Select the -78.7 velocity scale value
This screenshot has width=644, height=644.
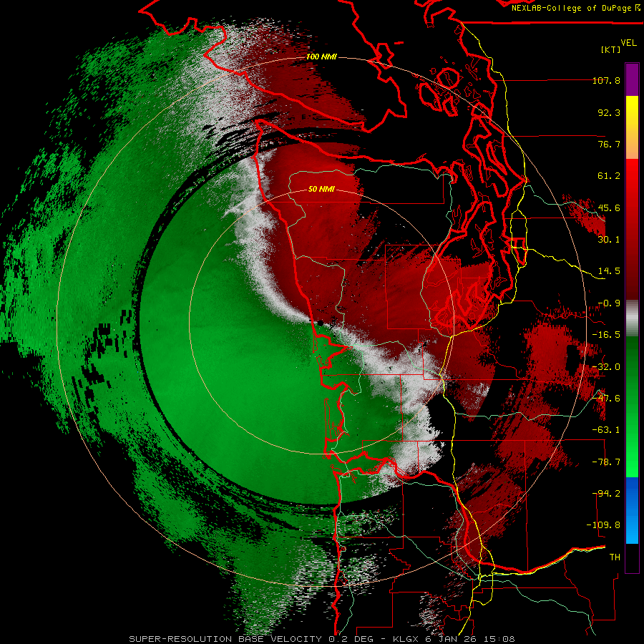point(606,462)
